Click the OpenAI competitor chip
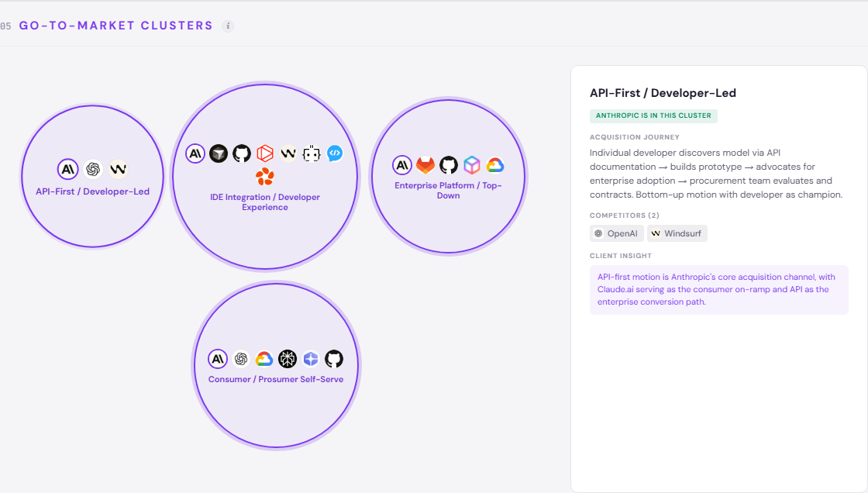 [617, 233]
